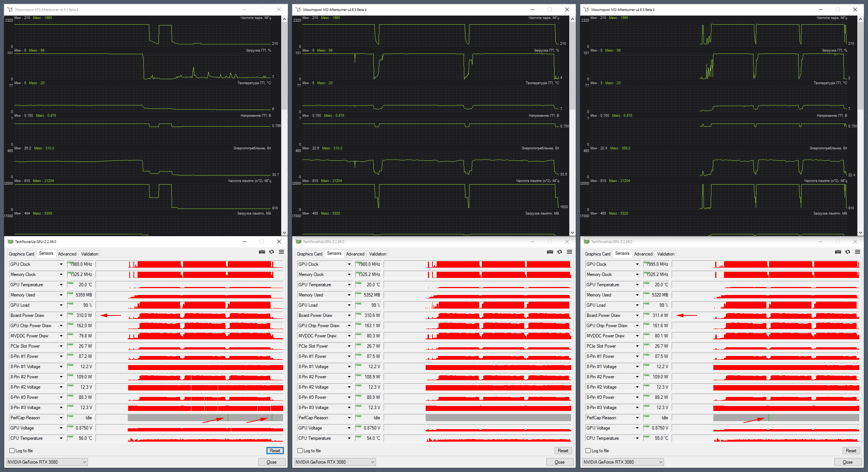This screenshot has width=868, height=472.
Task: Click the refresh icon in right GPU-Z window
Action: click(x=848, y=252)
